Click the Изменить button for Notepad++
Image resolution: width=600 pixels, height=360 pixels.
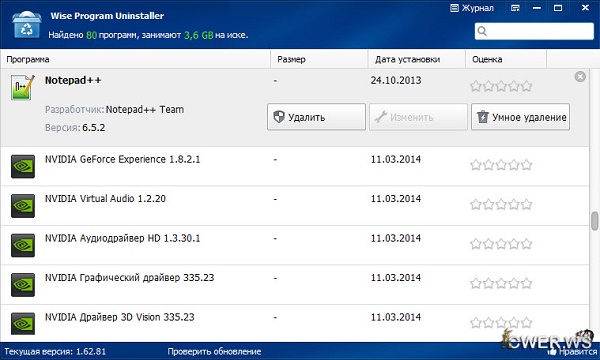(418, 117)
